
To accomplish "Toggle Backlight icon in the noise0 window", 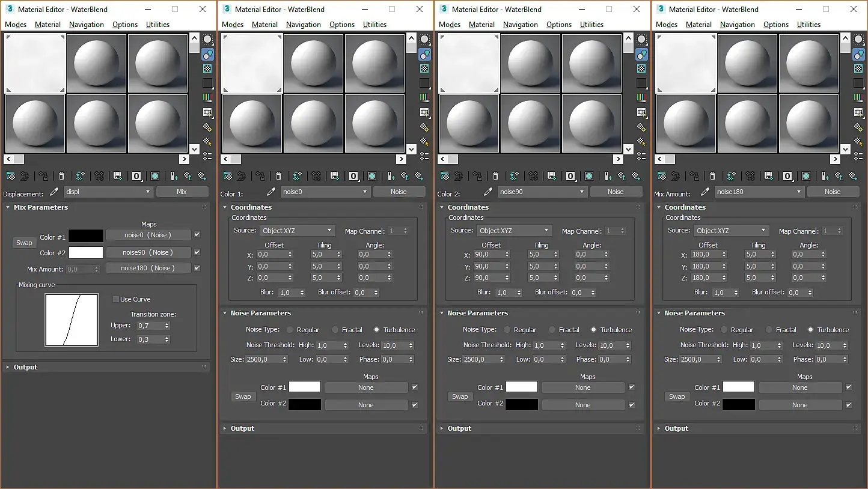I will pos(424,54).
